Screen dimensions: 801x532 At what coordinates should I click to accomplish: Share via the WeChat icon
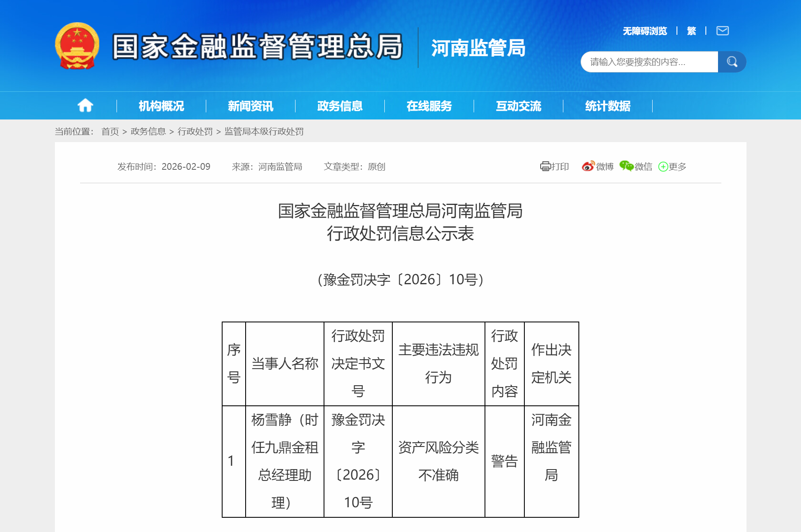pyautogui.click(x=626, y=166)
